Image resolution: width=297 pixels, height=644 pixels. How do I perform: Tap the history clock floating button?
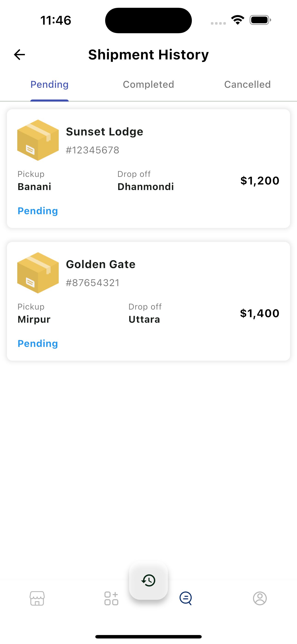click(x=148, y=580)
